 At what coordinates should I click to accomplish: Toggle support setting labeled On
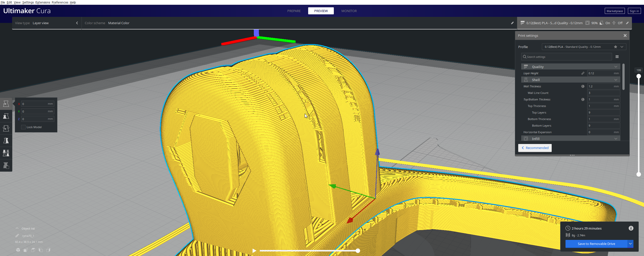[x=608, y=23]
